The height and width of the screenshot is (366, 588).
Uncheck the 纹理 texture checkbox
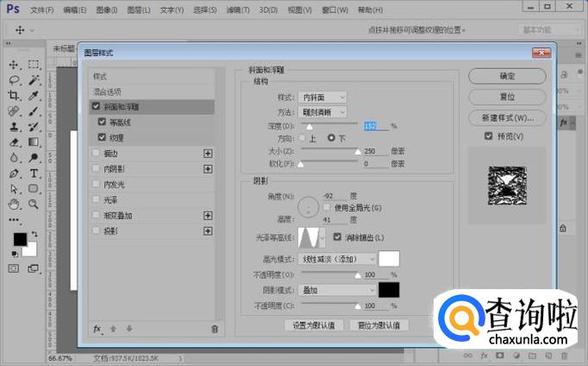[103, 137]
